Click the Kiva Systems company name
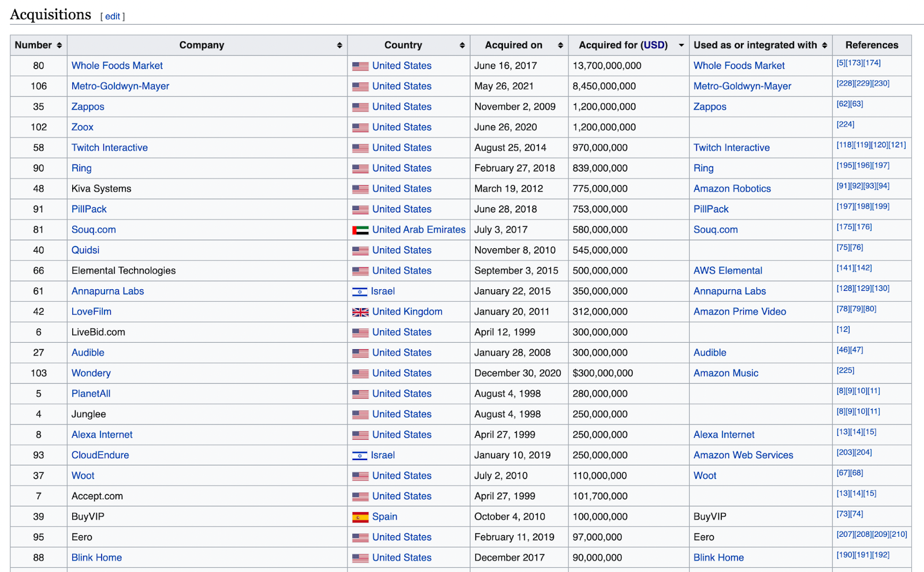 click(x=102, y=189)
